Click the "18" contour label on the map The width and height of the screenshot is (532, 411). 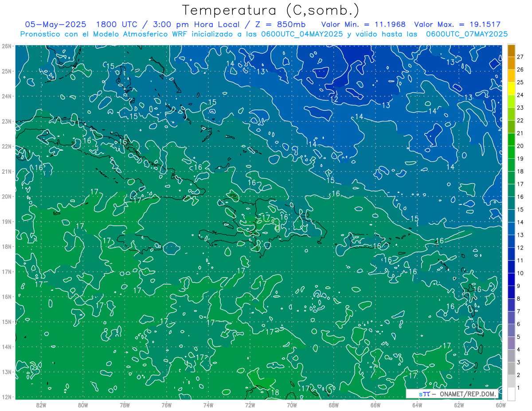[274, 392]
